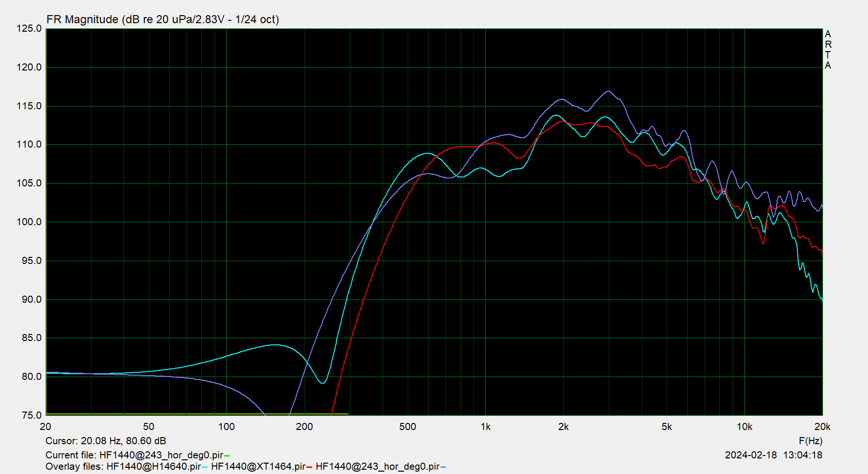Click the 20k frequency axis label

tap(822, 427)
